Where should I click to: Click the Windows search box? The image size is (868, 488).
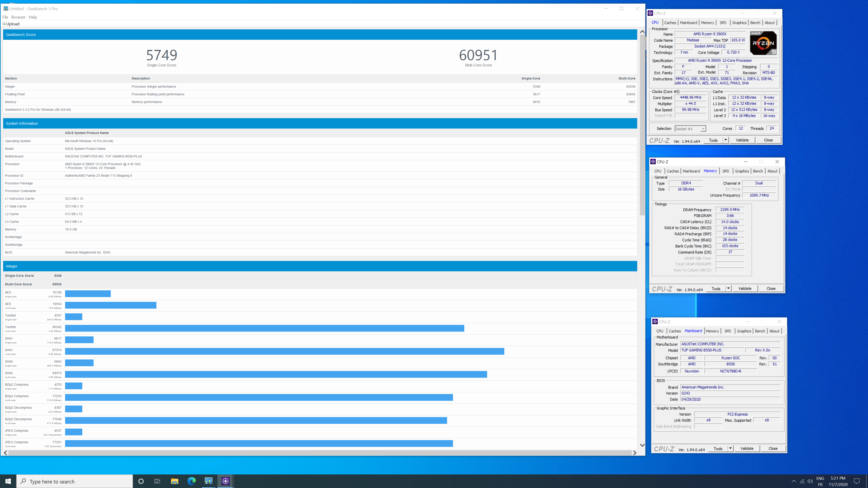pyautogui.click(x=74, y=481)
